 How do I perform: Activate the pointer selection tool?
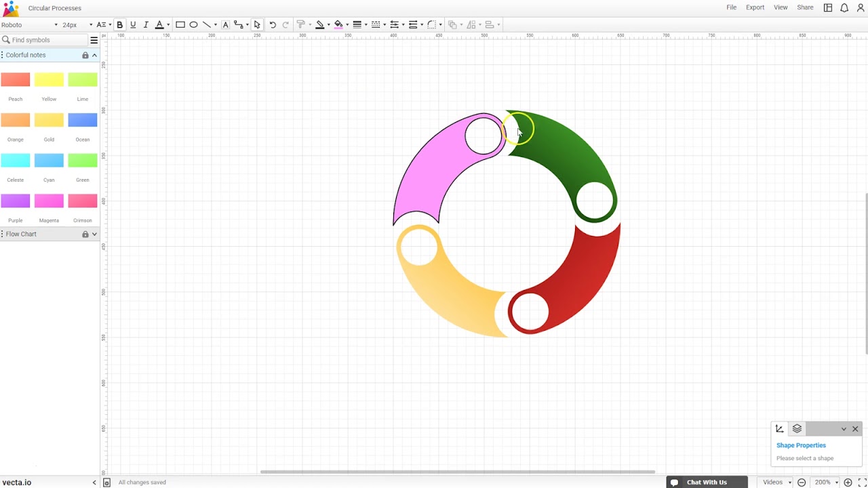(x=257, y=25)
